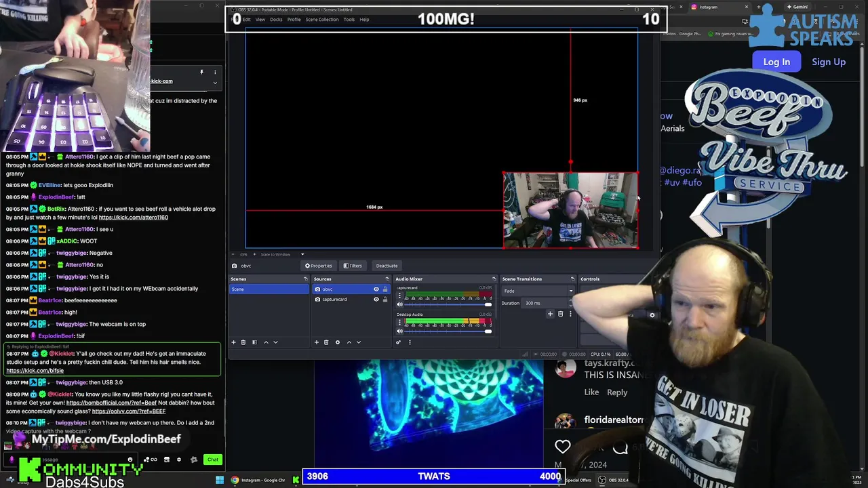Viewport: 868px width, 488px height.
Task: Select the Scene item in Scenes list
Action: [x=269, y=289]
